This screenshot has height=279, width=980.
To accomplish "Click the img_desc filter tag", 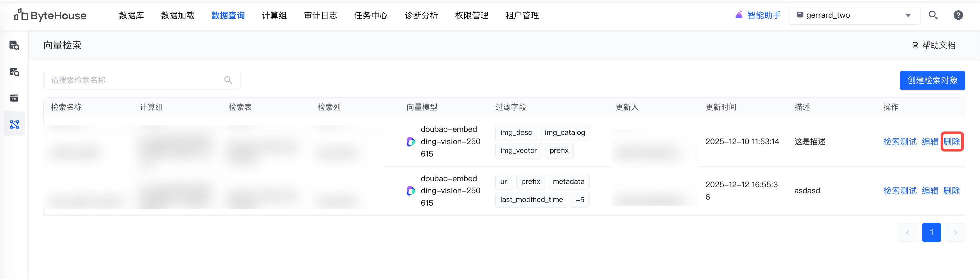I will 516,132.
